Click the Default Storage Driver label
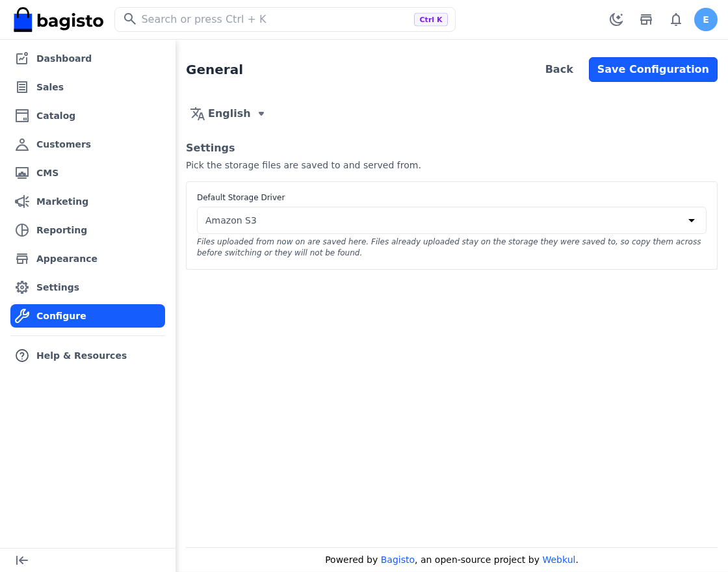Screen dimensions: 728x572 pyautogui.click(x=241, y=198)
